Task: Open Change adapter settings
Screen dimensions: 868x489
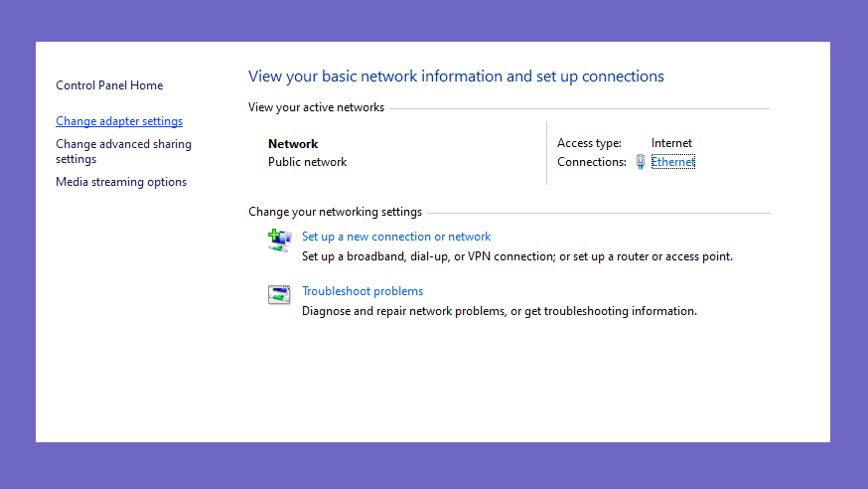Action: tap(119, 121)
